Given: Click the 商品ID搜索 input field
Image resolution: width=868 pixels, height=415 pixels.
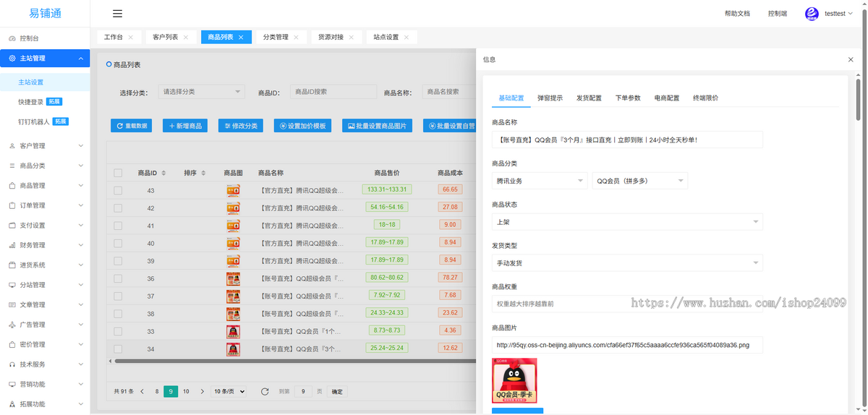Looking at the screenshot, I should [333, 92].
